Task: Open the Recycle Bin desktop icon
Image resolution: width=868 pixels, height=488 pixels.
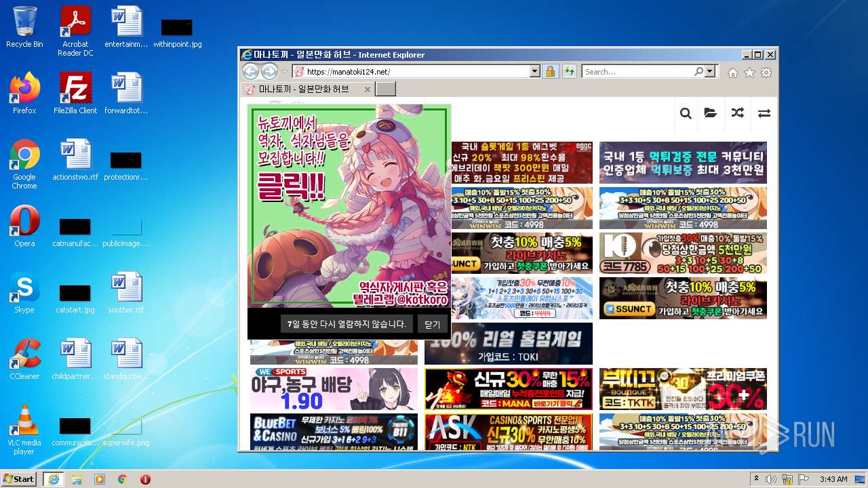Action: pyautogui.click(x=24, y=27)
